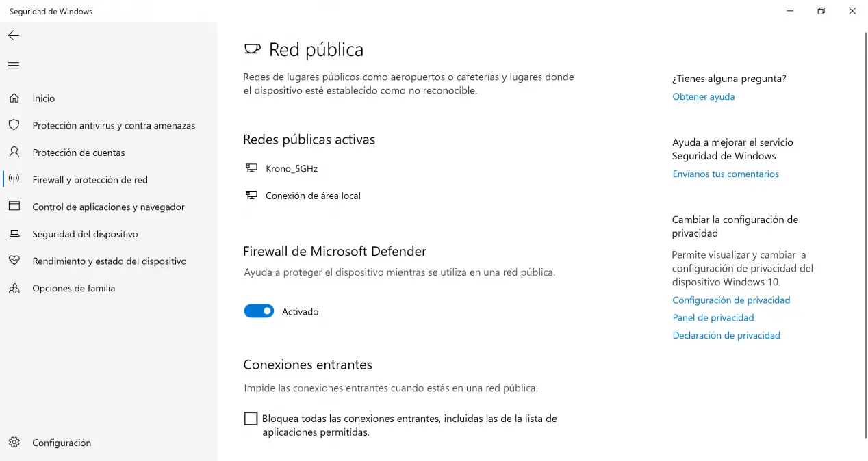Select the antivirus protection shield icon
The image size is (868, 461).
(14, 125)
